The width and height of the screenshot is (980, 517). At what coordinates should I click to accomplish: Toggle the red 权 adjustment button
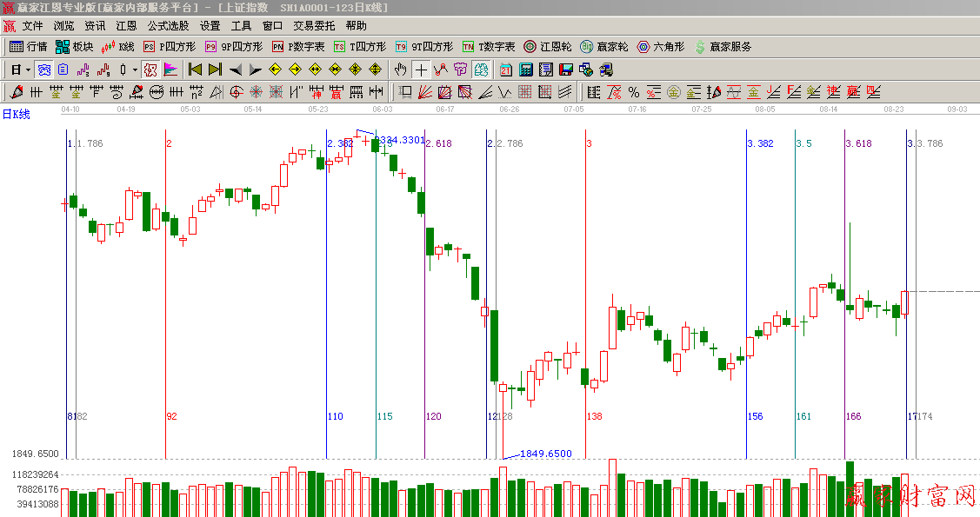[x=150, y=70]
